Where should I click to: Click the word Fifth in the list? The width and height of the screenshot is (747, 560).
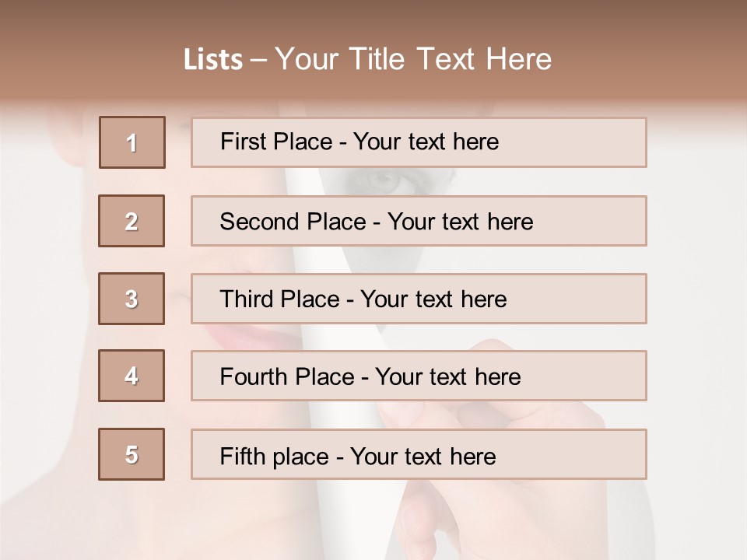(243, 456)
